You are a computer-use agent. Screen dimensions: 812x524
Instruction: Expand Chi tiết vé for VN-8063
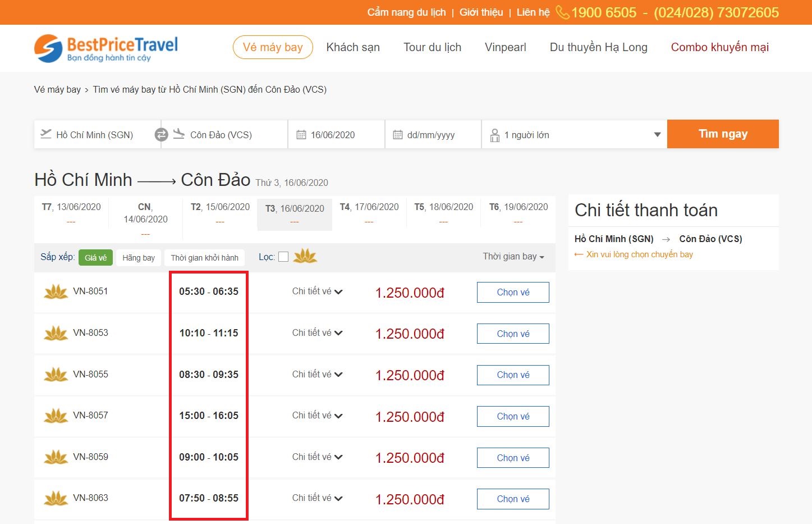coord(317,498)
